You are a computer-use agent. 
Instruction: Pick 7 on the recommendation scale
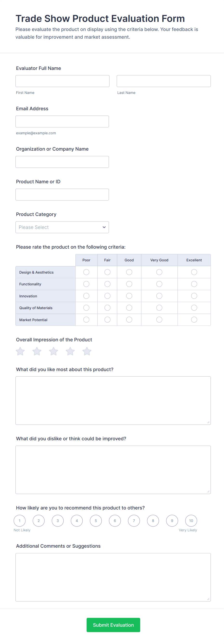click(x=134, y=521)
